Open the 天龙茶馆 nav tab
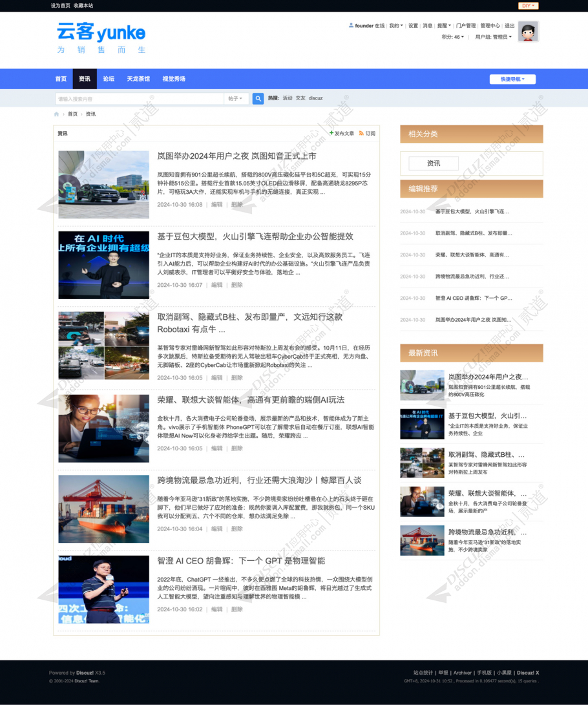The height and width of the screenshot is (705, 588). coord(138,79)
